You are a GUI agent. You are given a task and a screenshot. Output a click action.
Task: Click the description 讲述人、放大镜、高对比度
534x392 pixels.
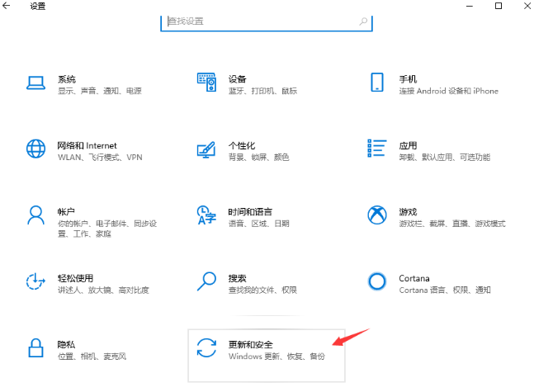[x=103, y=290]
